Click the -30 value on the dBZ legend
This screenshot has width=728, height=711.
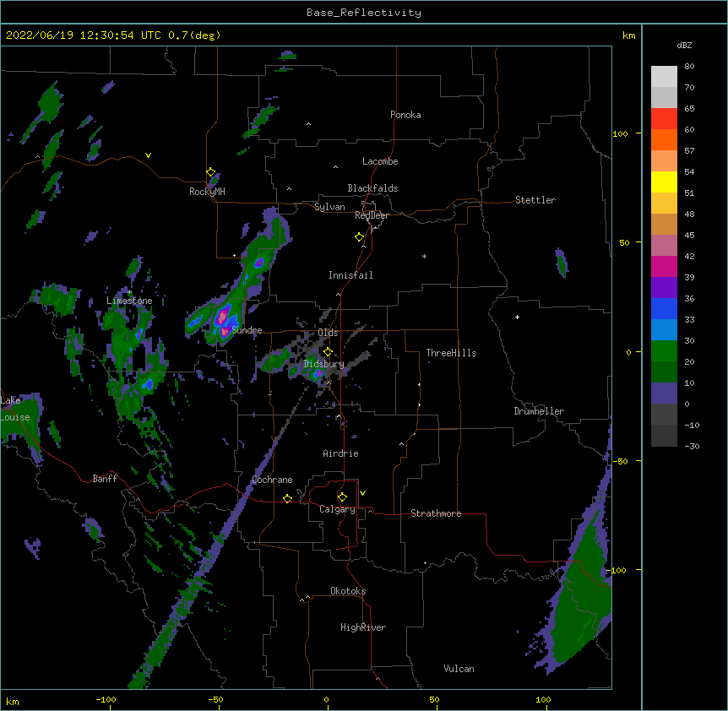pyautogui.click(x=692, y=447)
